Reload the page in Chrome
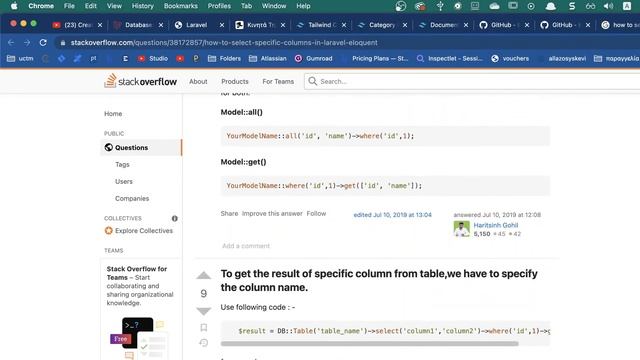The width and height of the screenshot is (640, 360). (x=43, y=42)
